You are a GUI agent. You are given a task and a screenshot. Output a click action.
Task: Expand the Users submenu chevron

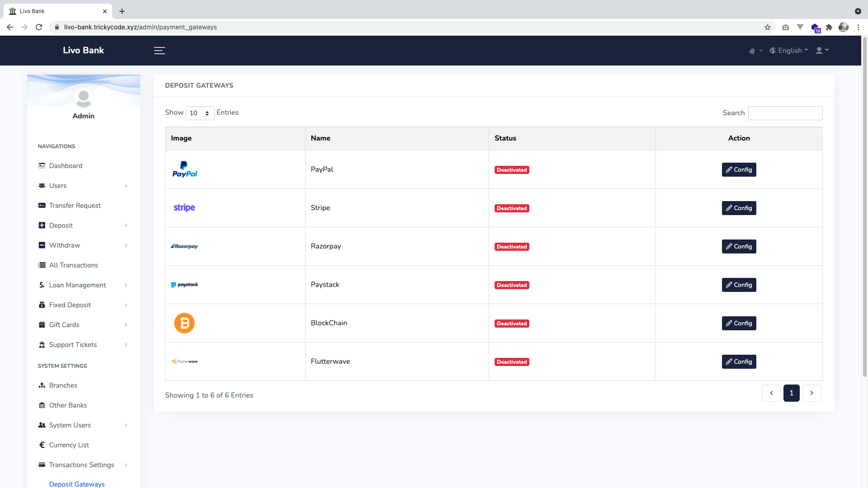tap(126, 186)
